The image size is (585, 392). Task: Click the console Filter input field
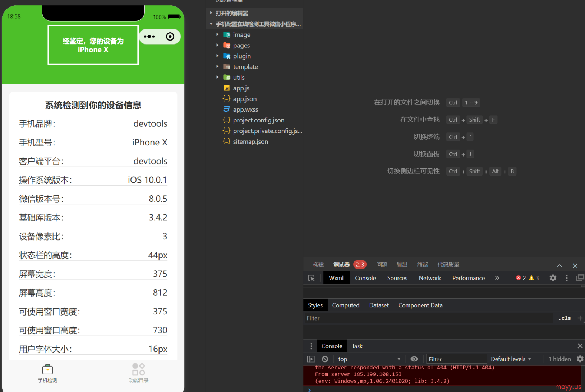coord(456,359)
